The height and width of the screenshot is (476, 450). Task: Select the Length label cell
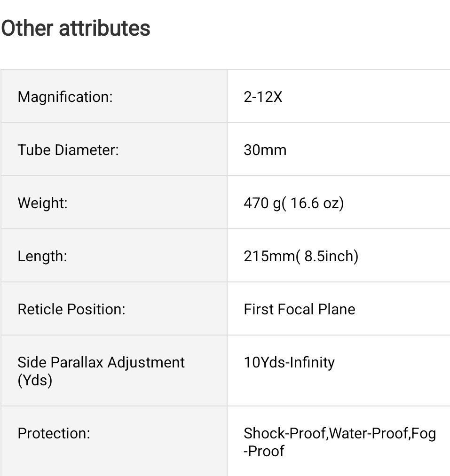[114, 256]
